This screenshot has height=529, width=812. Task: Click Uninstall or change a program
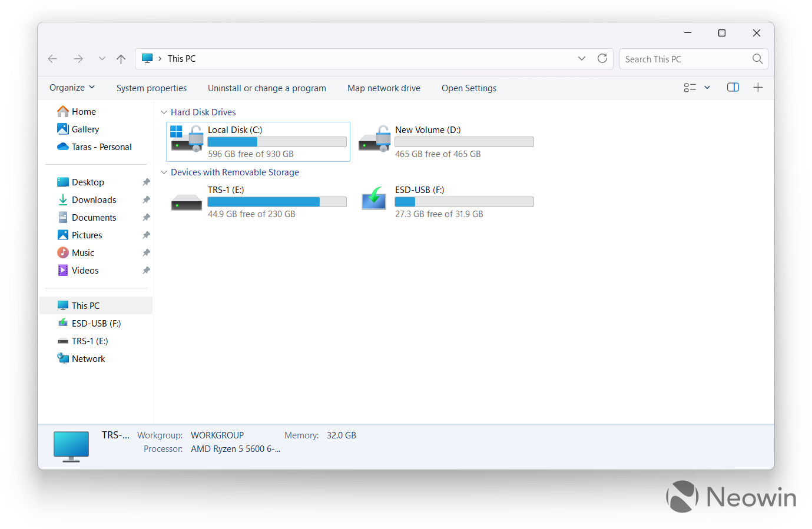tap(267, 88)
